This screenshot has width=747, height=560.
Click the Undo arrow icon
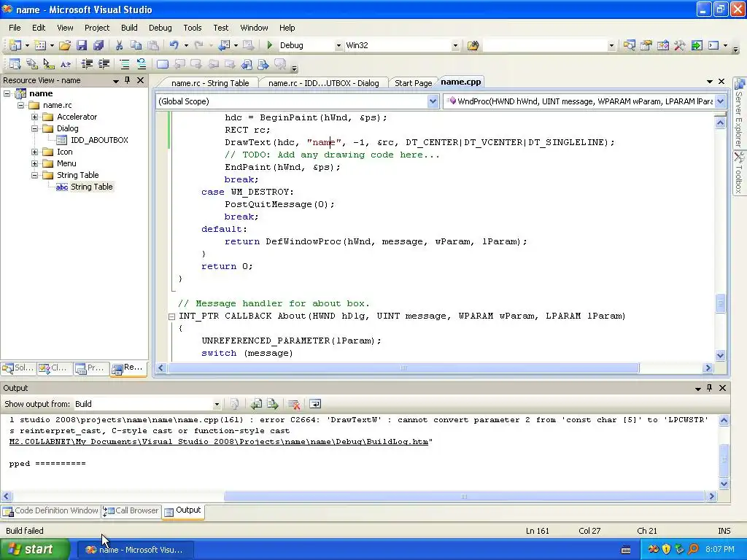174,45
